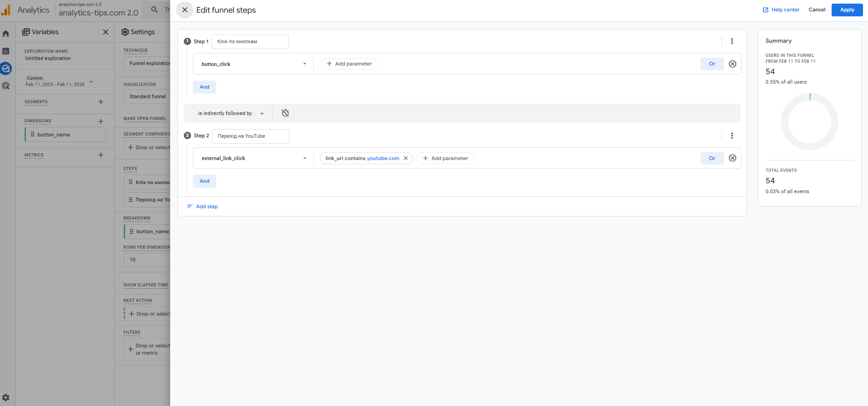Drop or select a filter dimension or metric
The width and height of the screenshot is (868, 406).
(x=147, y=349)
